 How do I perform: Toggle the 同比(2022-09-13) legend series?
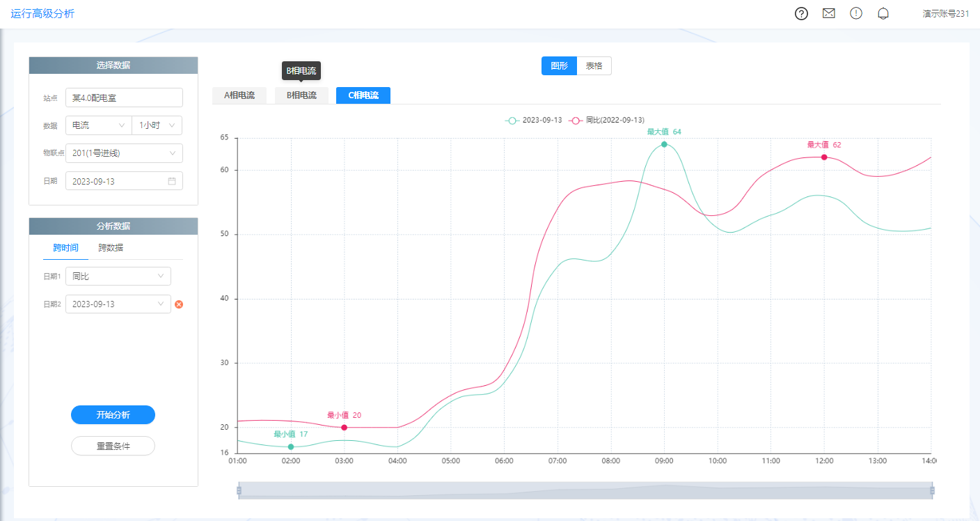[607, 120]
